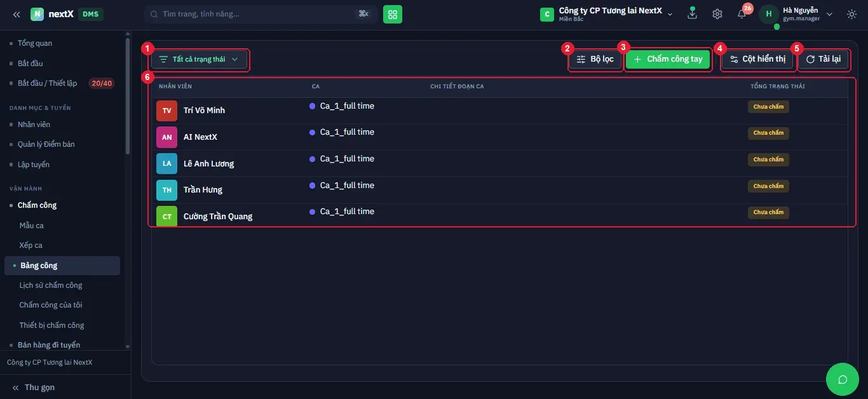Open Thiết bị chấm công submenu item

tap(51, 325)
